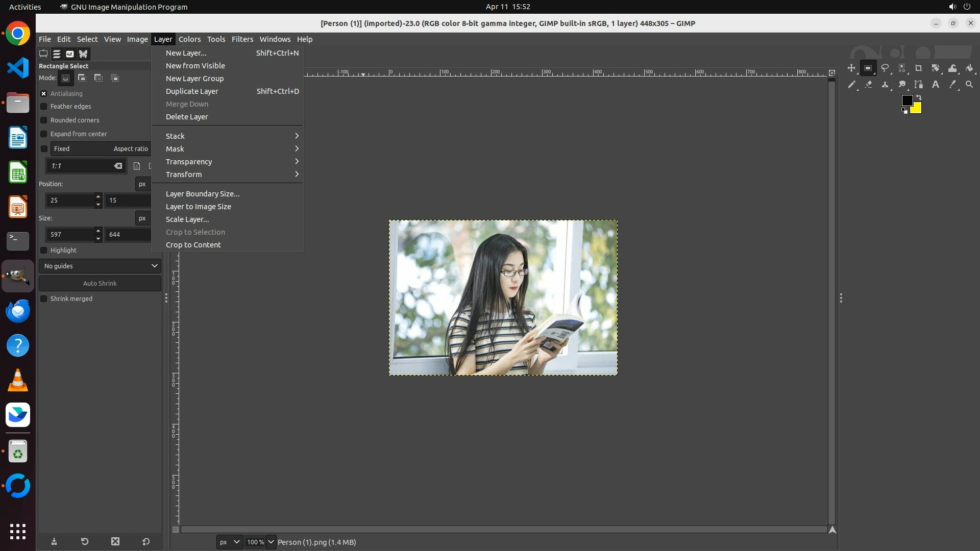Select the Move tool
The height and width of the screenshot is (551, 980).
851,68
